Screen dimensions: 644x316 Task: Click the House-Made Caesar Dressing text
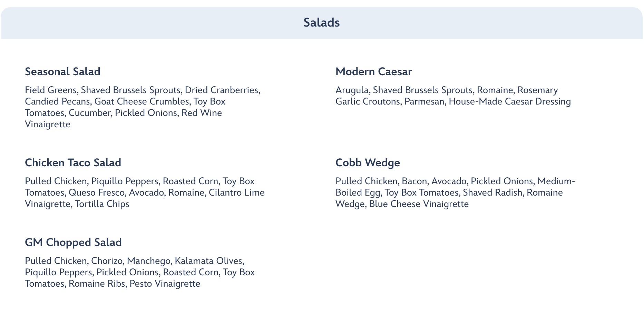[510, 101]
